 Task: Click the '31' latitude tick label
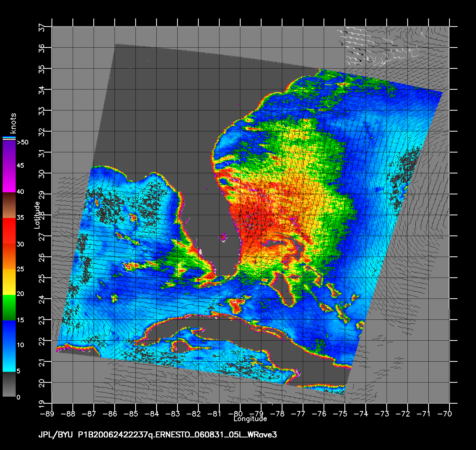[42, 153]
